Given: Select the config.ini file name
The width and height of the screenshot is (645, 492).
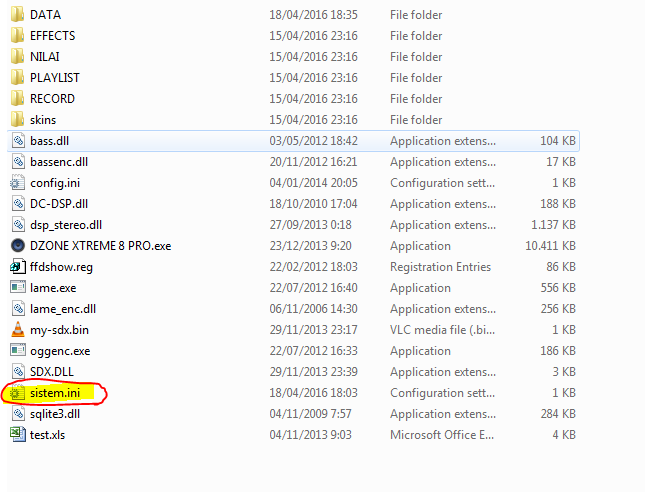Looking at the screenshot, I should [55, 183].
